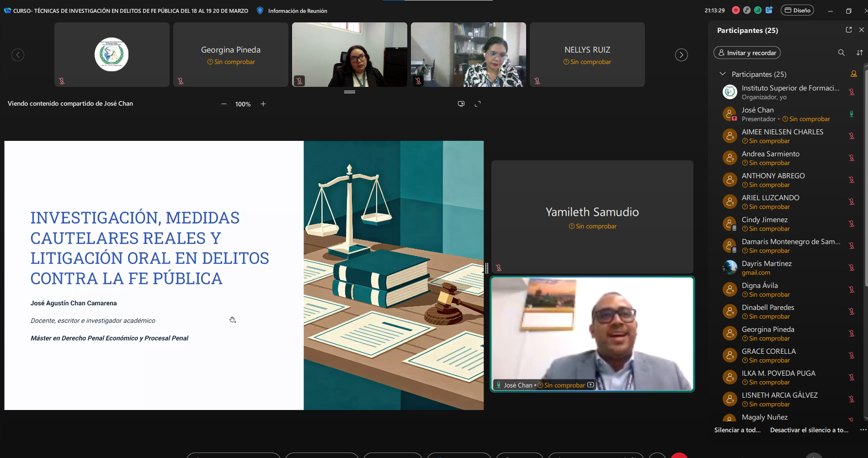Open the blue AI notes icon
This screenshot has width=868, height=458.
coord(769,10)
